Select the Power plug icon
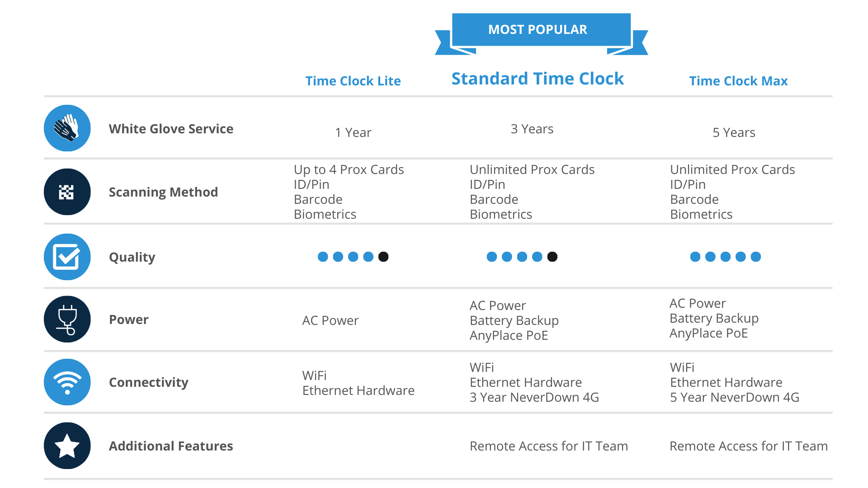This screenshot has width=868, height=488. pyautogui.click(x=67, y=319)
